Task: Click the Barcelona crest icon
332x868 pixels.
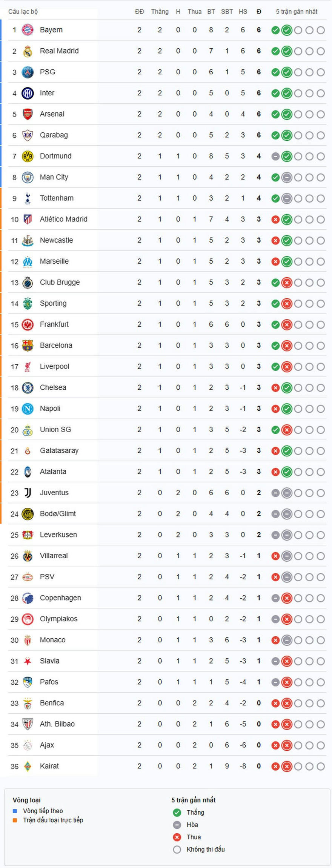Action: (x=28, y=346)
